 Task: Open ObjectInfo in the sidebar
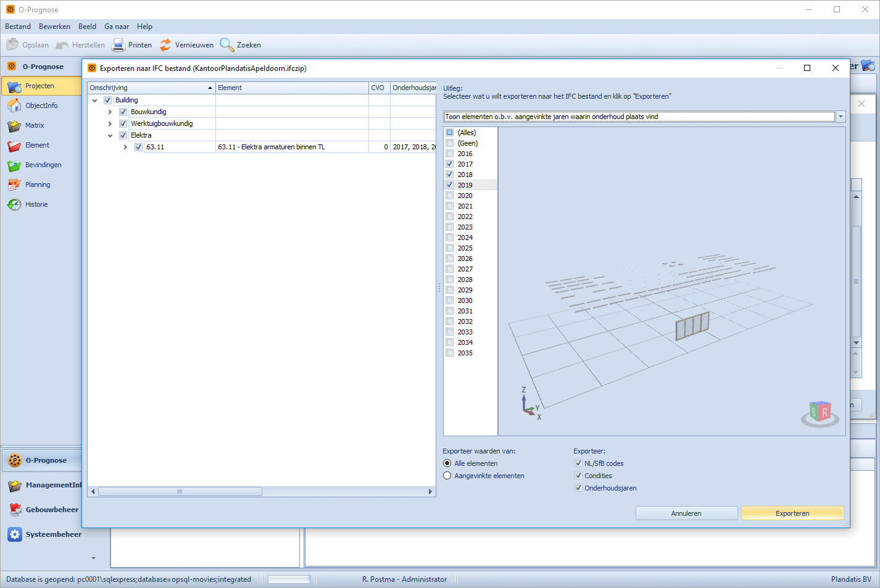pyautogui.click(x=41, y=106)
